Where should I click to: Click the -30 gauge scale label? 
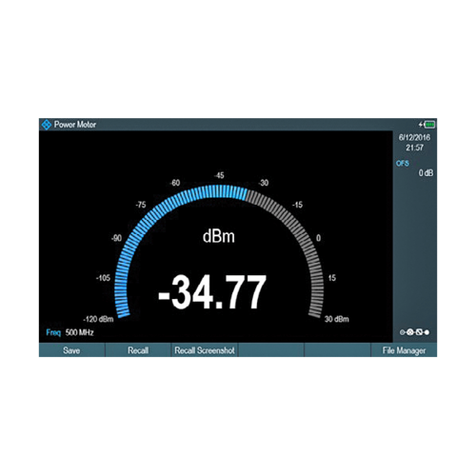263,183
